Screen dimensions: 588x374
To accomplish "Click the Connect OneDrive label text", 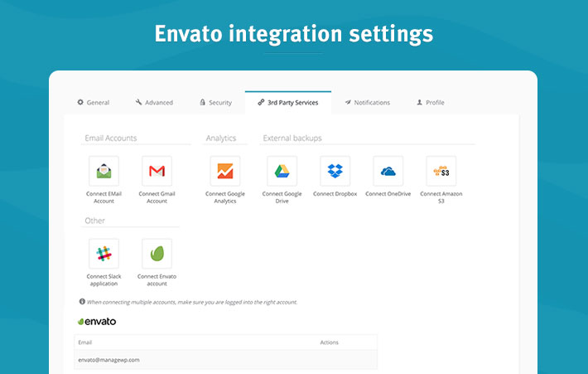I will pyautogui.click(x=388, y=194).
